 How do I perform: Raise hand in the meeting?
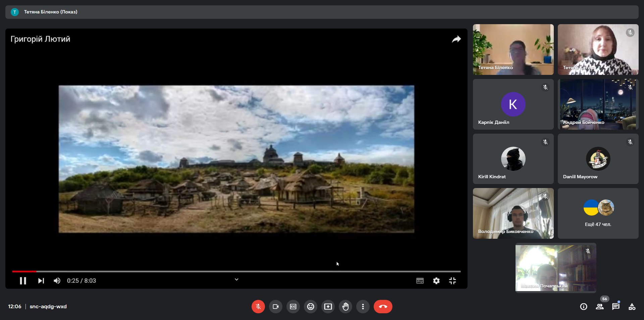tap(345, 307)
